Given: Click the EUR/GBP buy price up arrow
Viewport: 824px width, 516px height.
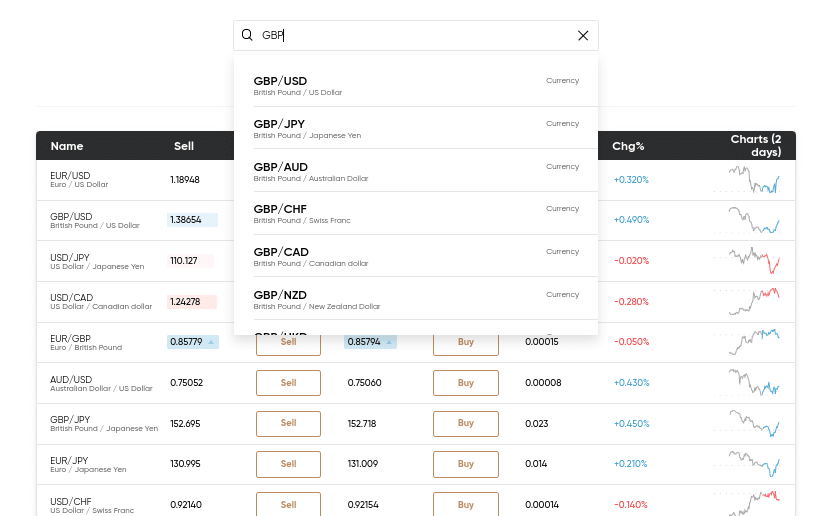Looking at the screenshot, I should pyautogui.click(x=389, y=342).
